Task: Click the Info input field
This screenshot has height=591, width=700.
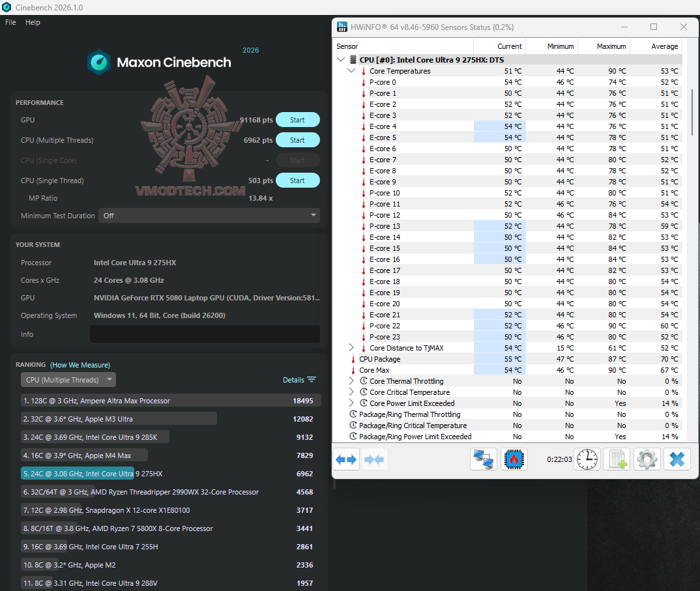Action: [x=205, y=334]
